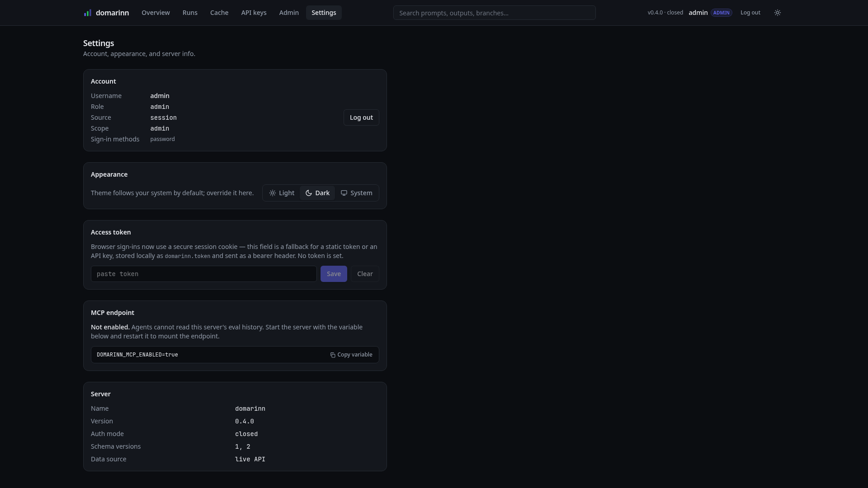Click the domarinn.token code text
The width and height of the screenshot is (868, 488).
coord(187,256)
